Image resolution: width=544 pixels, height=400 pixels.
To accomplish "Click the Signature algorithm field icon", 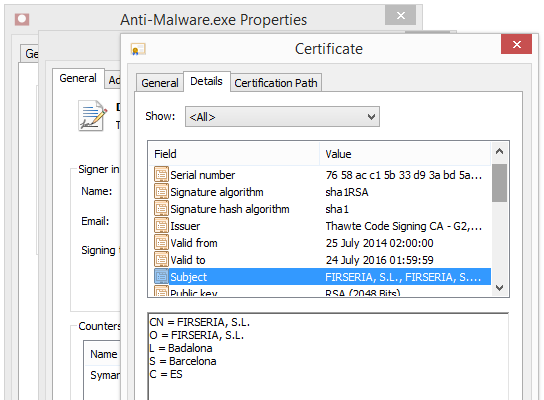I will click(x=161, y=192).
